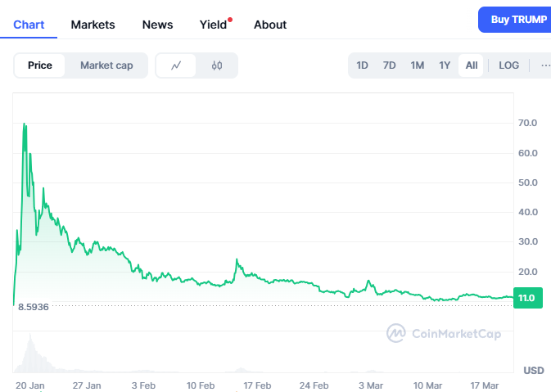Click the price peak near 70 on chart
The height and width of the screenshot is (392, 551).
pyautogui.click(x=25, y=124)
